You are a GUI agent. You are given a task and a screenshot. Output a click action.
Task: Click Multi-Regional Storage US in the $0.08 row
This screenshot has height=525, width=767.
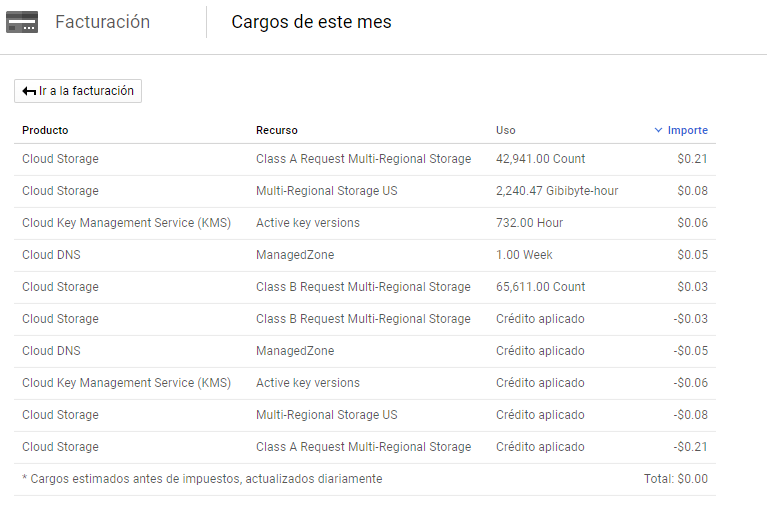pyautogui.click(x=327, y=191)
